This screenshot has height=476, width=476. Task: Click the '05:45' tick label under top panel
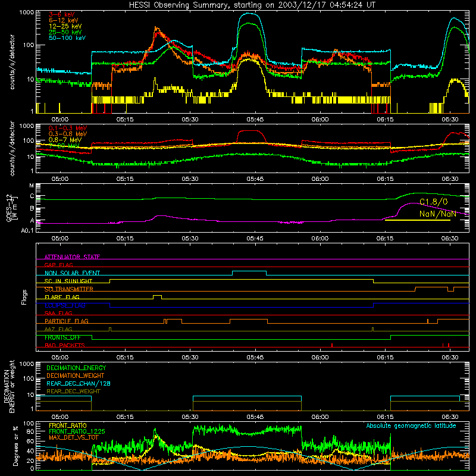point(255,120)
